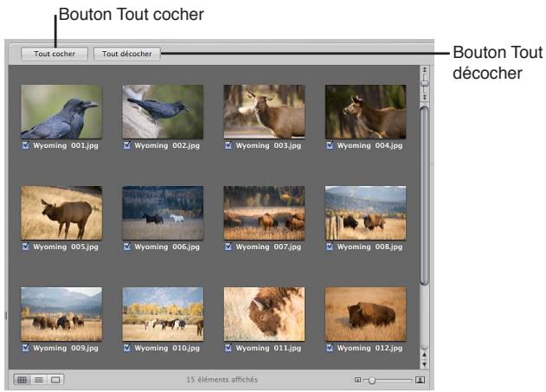Select the Wyoming 002 raven thumbnail
The image size is (546, 392).
[163, 112]
